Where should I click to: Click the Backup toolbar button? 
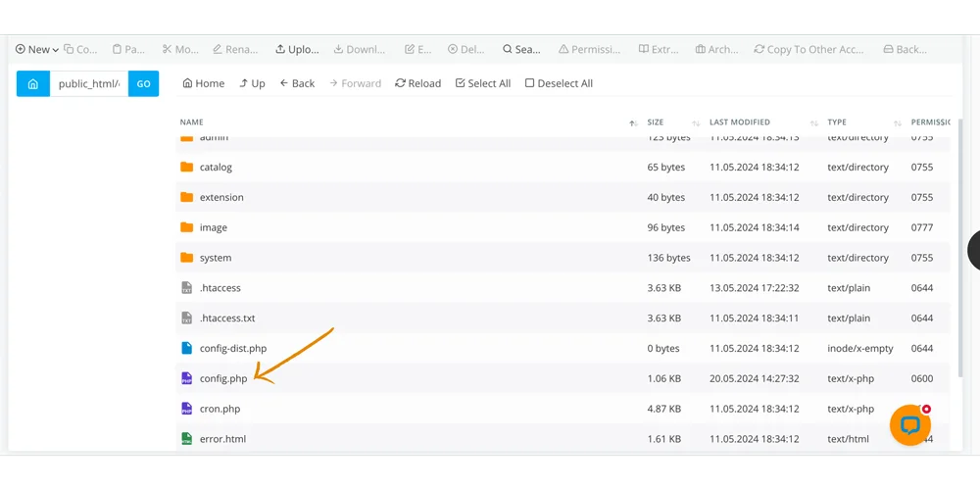(905, 49)
